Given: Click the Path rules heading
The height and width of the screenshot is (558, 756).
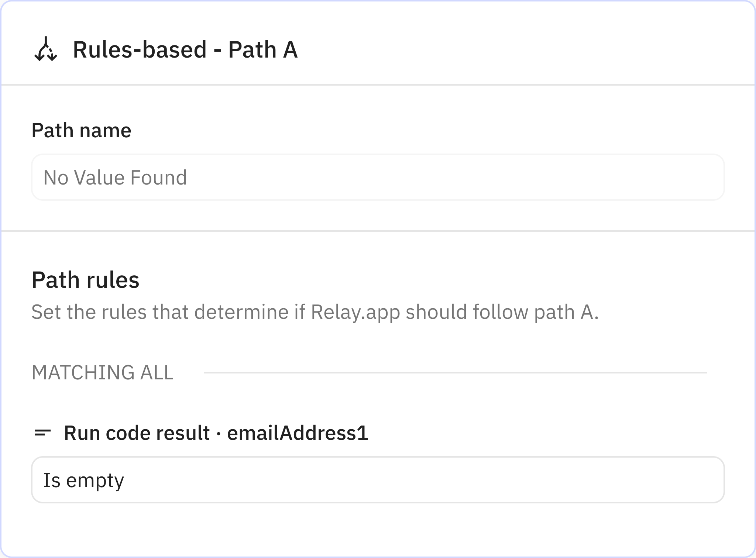Looking at the screenshot, I should [86, 280].
